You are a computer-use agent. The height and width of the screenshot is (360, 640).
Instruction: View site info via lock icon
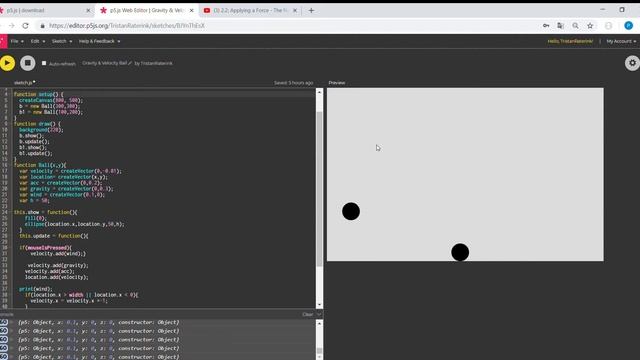click(x=42, y=26)
